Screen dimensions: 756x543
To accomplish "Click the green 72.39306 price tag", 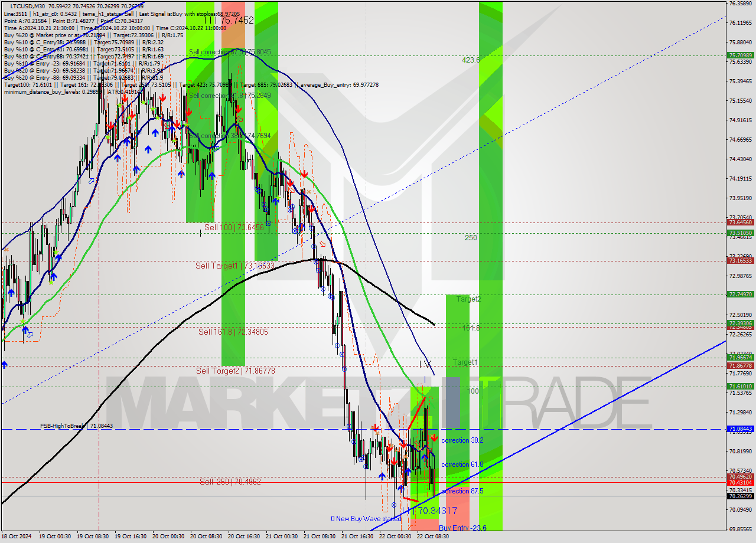I will point(740,323).
